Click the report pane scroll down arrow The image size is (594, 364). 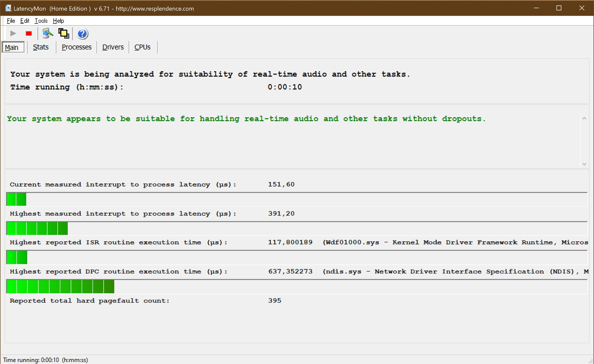(x=584, y=164)
